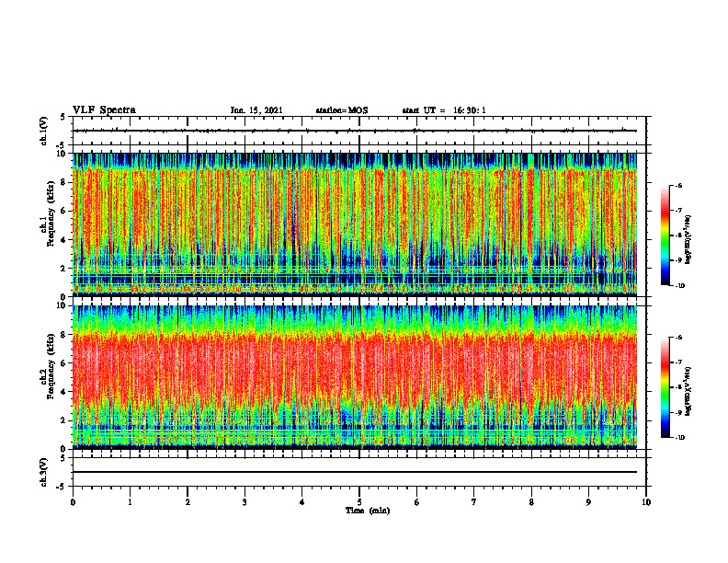Screen dimensions: 728x563
Task: Click the time axis tick label "5"
Action: (x=359, y=502)
